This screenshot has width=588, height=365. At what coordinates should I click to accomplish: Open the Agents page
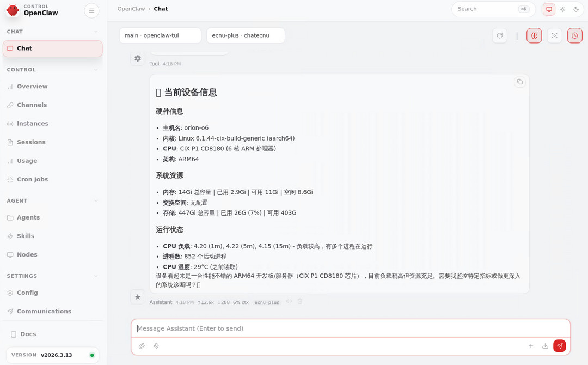click(52, 217)
